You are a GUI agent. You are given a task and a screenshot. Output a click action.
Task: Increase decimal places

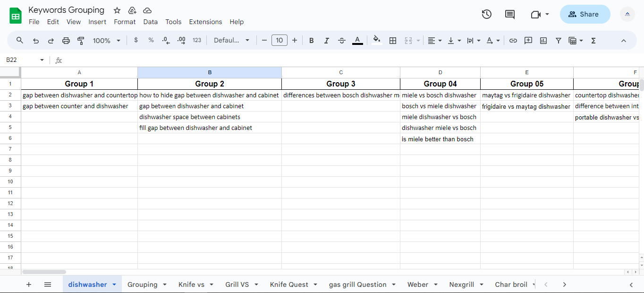point(181,41)
